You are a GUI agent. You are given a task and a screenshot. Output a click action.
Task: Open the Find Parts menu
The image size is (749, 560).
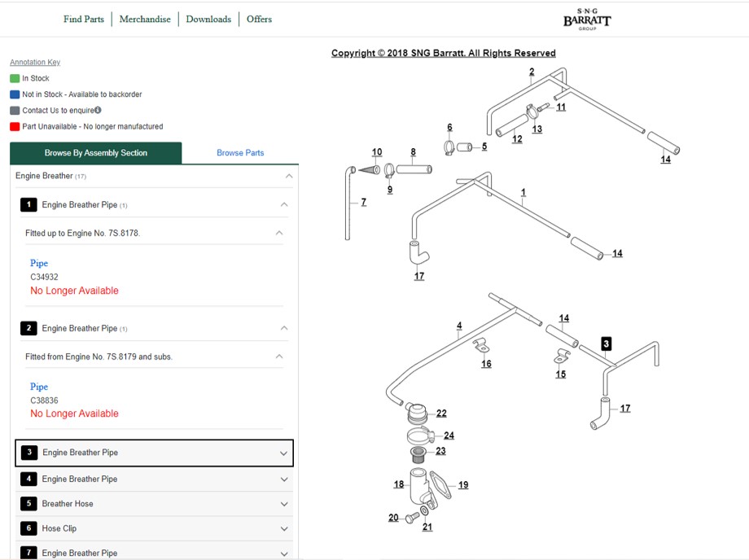point(84,19)
